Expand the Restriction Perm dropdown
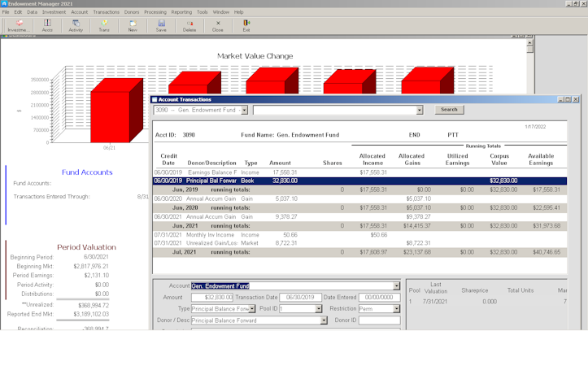Screen dimensions: 588x366 pyautogui.click(x=396, y=308)
